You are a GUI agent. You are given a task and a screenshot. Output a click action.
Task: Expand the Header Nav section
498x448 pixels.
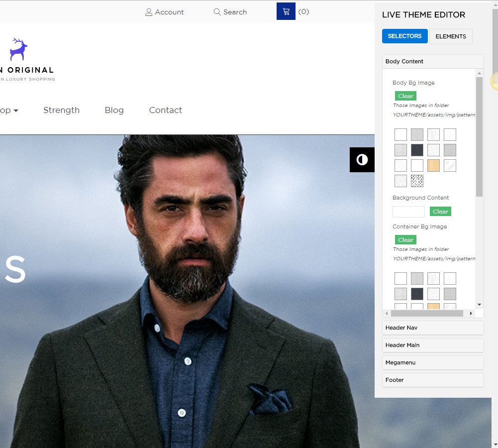pyautogui.click(x=432, y=328)
